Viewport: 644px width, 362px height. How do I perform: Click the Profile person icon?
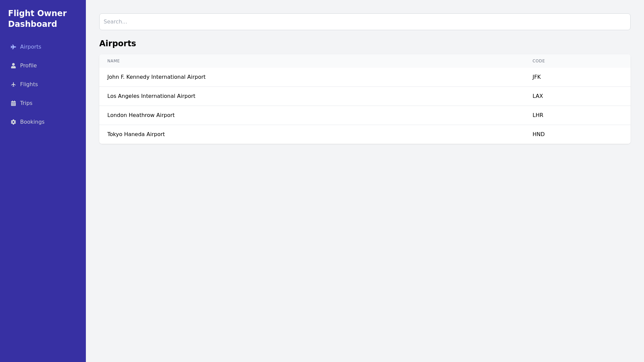coord(13,66)
